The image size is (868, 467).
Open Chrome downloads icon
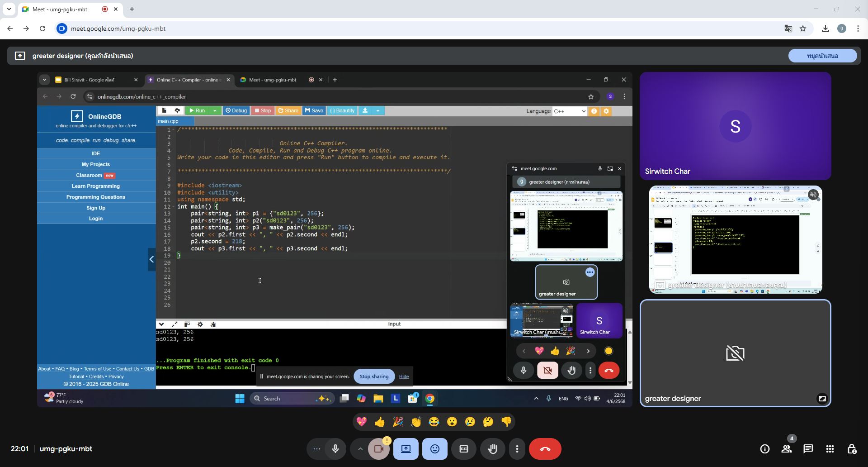pos(826,29)
